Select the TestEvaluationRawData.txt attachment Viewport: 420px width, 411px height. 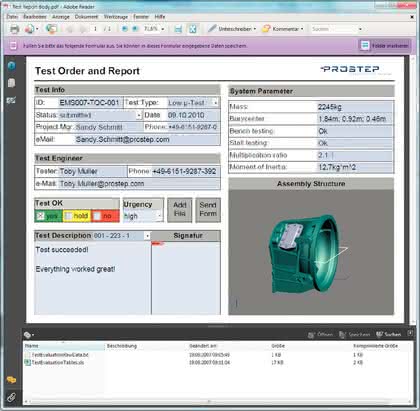pyautogui.click(x=60, y=355)
